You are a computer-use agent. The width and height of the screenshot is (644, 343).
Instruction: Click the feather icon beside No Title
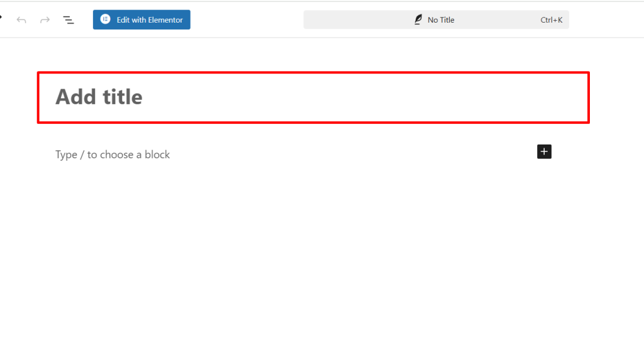[418, 20]
